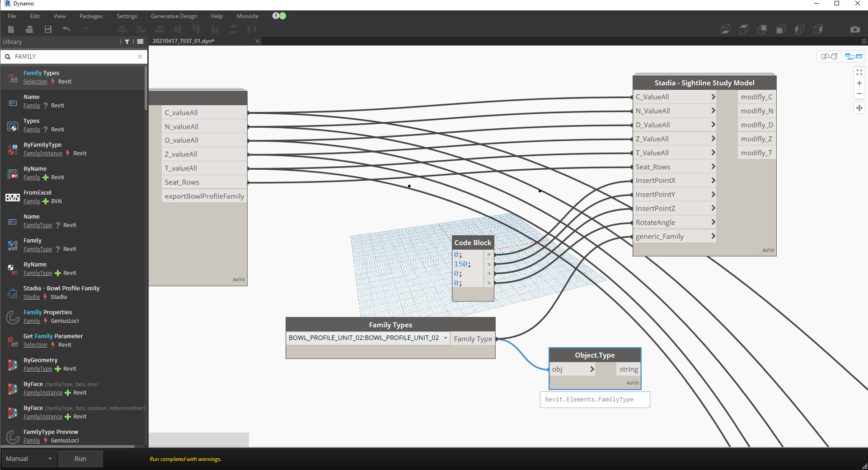Save the graph with the floppy icon
Image resolution: width=868 pixels, height=470 pixels.
pyautogui.click(x=48, y=29)
